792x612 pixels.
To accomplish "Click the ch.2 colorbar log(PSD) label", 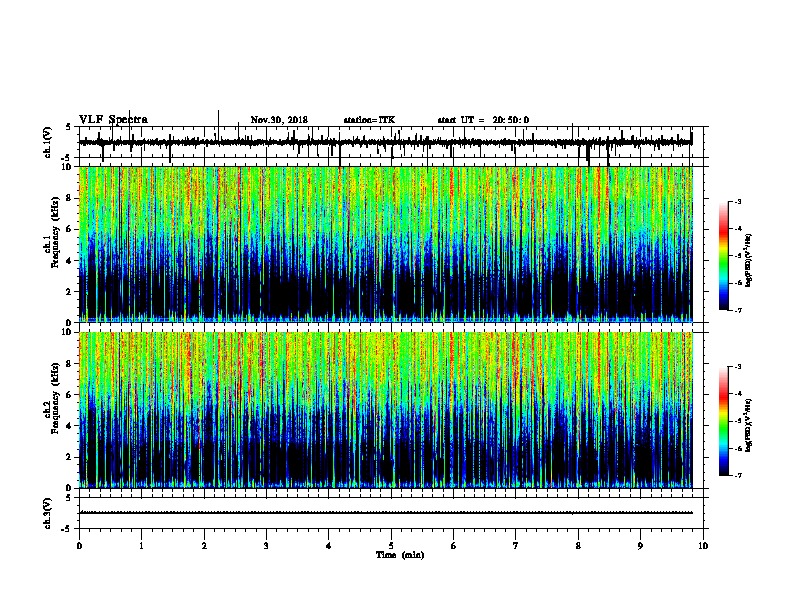I will click(748, 425).
